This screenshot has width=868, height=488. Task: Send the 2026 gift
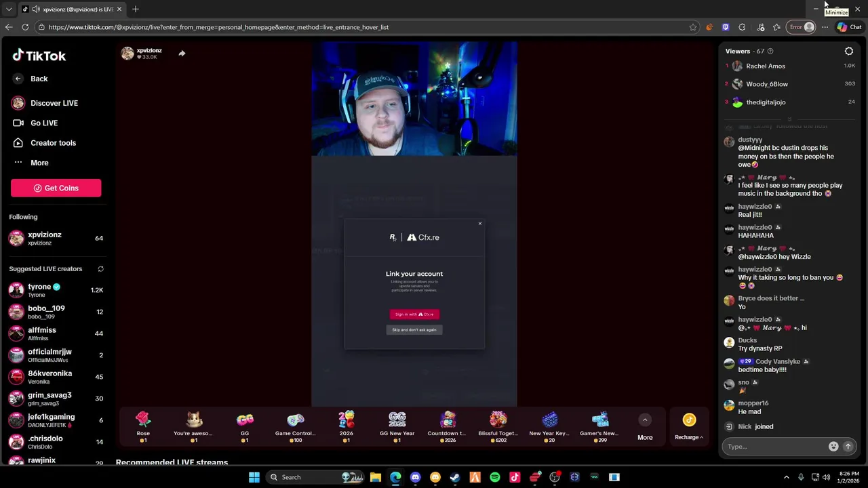coord(347,427)
